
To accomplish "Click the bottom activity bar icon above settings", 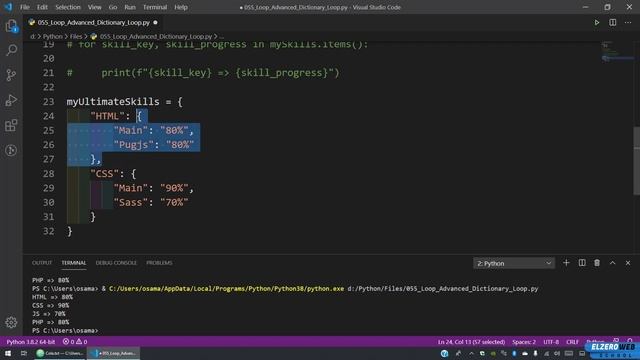I will (11, 151).
